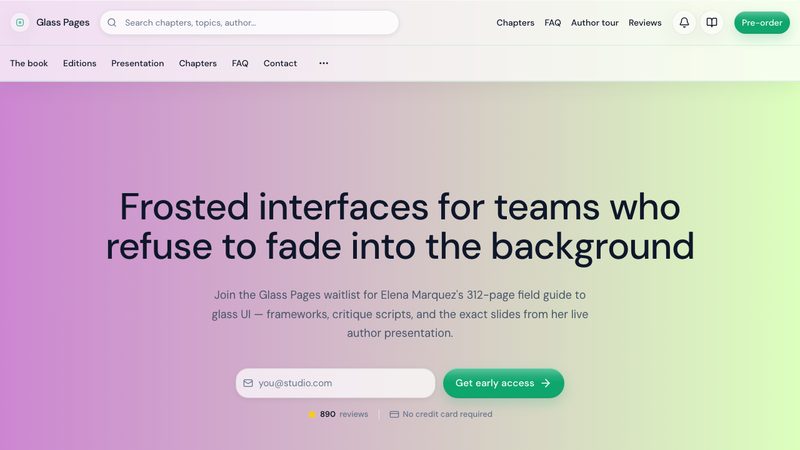Viewport: 800px width, 450px height.
Task: Click the Join the Glass Pages waitlist paragraph
Action: [x=400, y=314]
